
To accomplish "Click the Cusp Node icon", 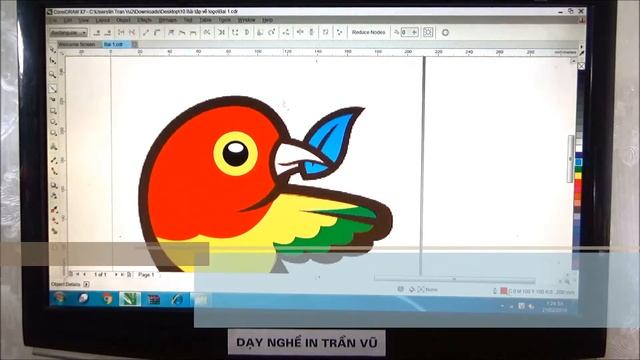I will pyautogui.click(x=171, y=32).
